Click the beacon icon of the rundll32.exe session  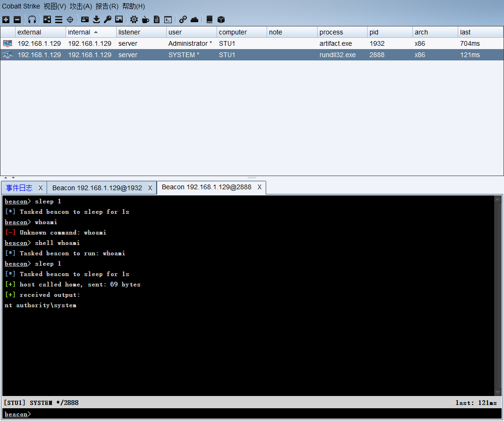click(8, 55)
